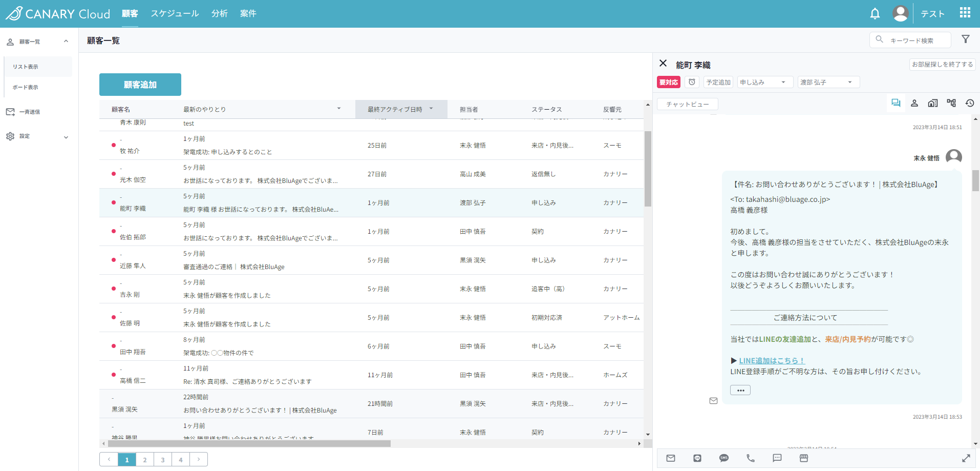Screen dimensions: 980x471
Task: Open the 分析 tab
Action: pos(219,13)
